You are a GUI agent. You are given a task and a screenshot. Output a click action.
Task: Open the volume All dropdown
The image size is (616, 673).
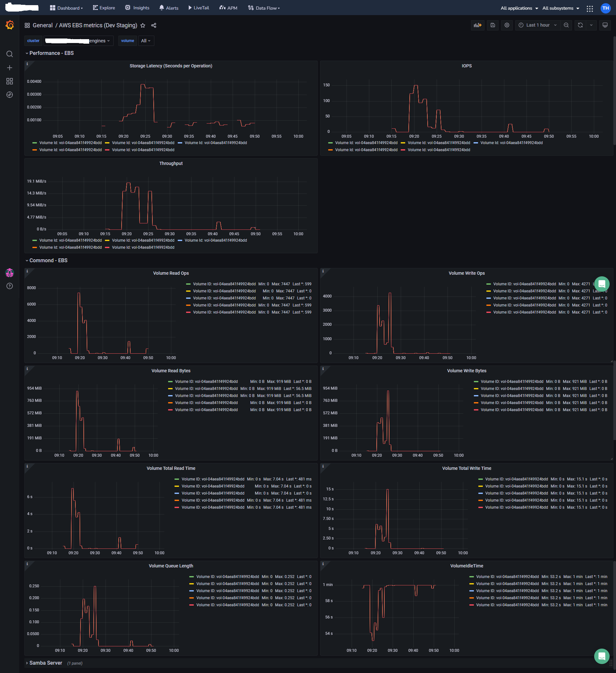146,41
